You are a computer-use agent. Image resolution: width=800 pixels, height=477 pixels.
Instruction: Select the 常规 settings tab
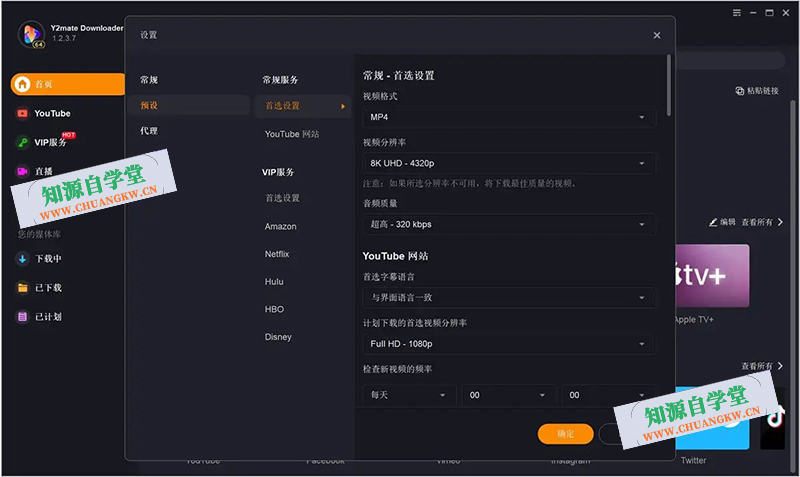(x=149, y=80)
